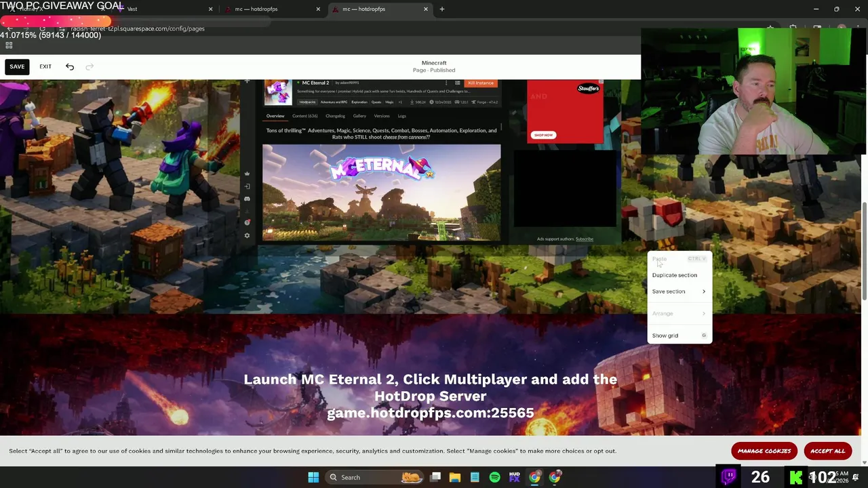Click the Exploration tag
Viewport: 868px width, 488px height.
359,102
